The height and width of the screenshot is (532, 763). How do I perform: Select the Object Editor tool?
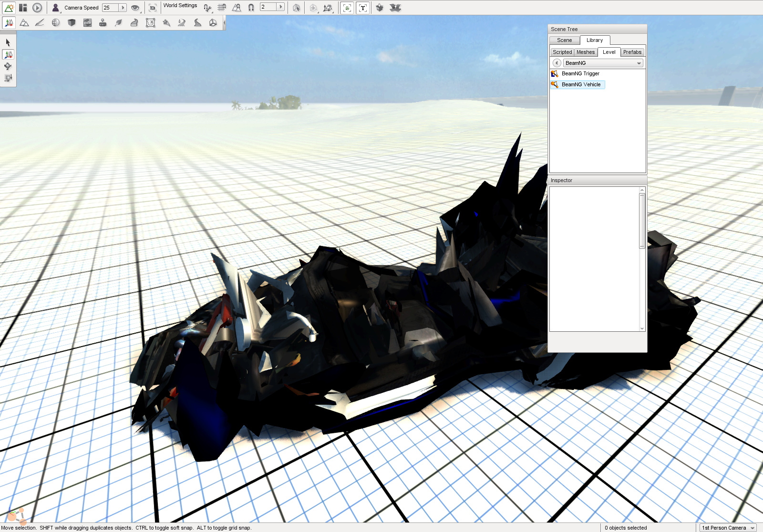pyautogui.click(x=9, y=22)
